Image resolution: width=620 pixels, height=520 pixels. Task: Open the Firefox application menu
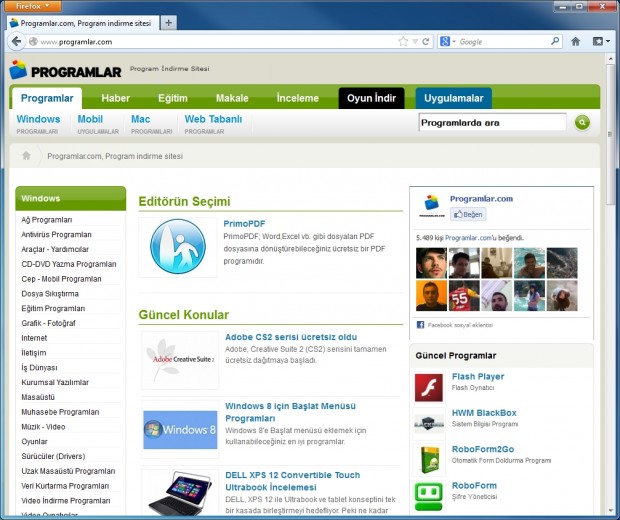click(33, 6)
